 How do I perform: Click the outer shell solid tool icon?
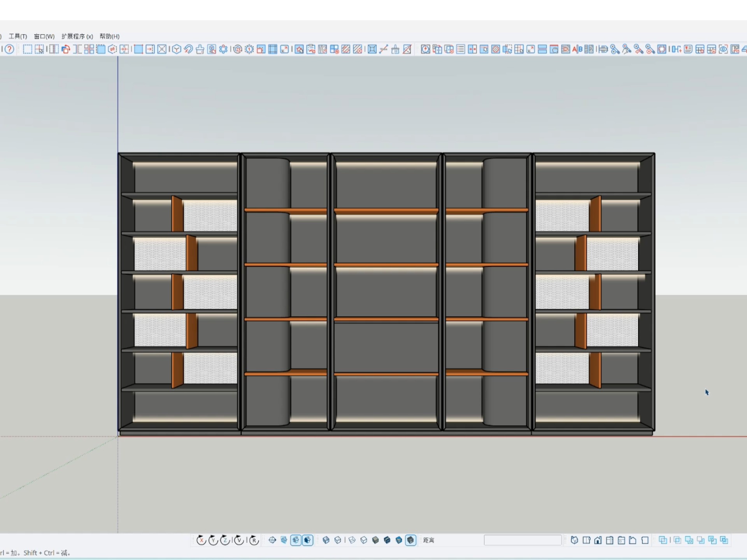663,540
